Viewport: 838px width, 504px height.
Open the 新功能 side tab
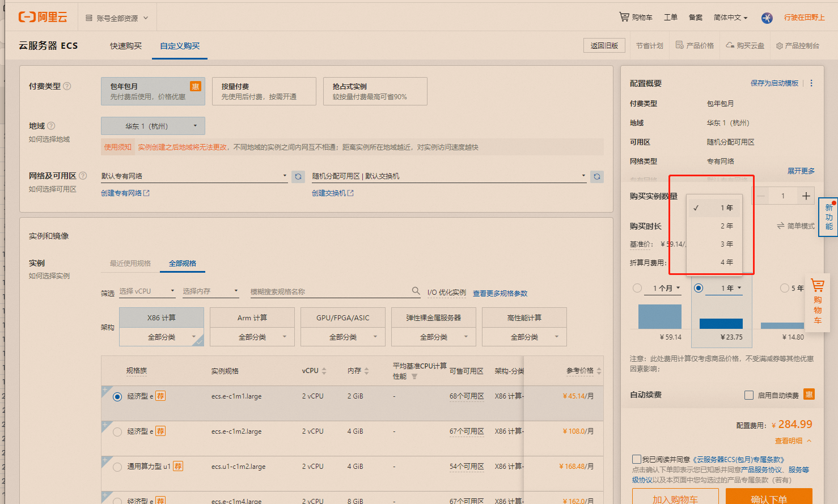click(829, 217)
